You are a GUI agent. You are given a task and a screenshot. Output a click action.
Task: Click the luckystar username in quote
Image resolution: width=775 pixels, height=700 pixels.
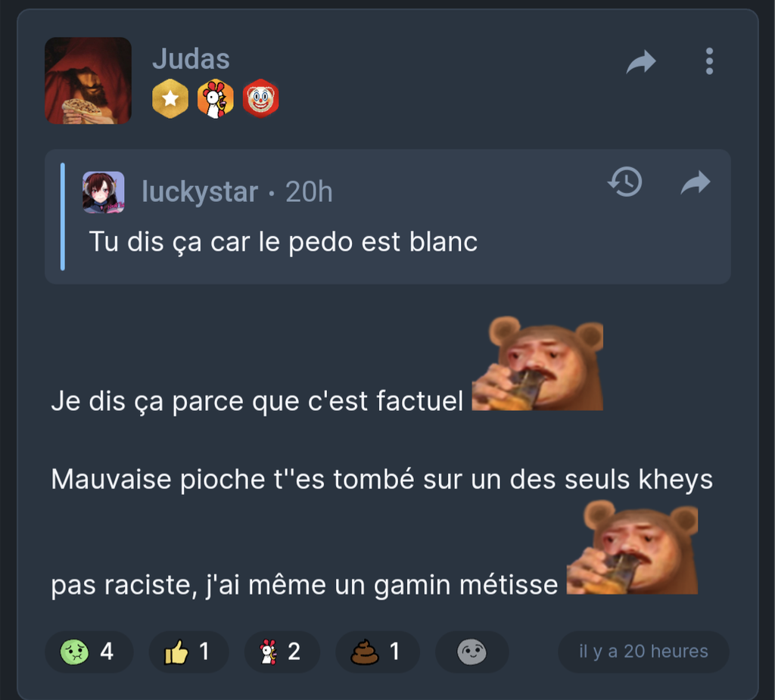200,191
